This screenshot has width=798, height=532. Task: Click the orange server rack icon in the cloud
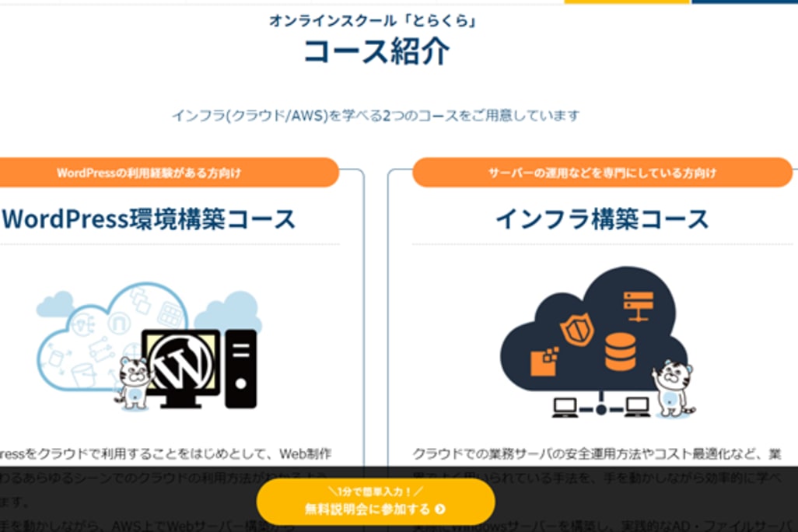[639, 306]
